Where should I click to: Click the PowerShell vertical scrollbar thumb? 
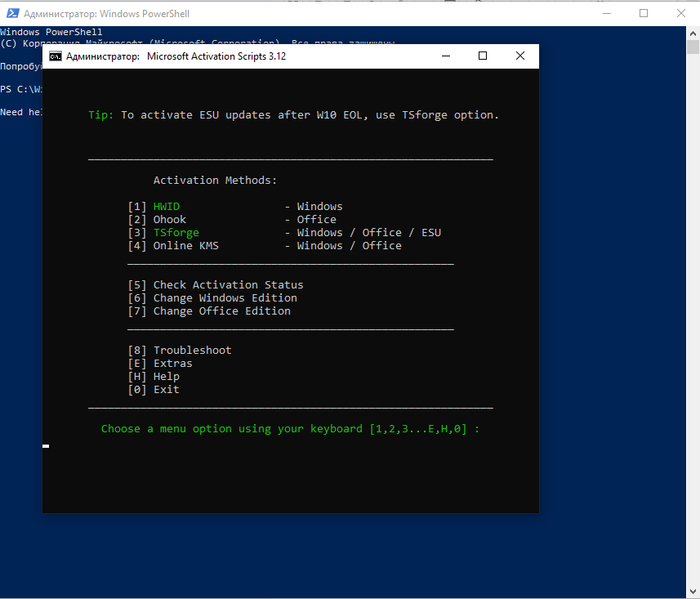(x=693, y=47)
